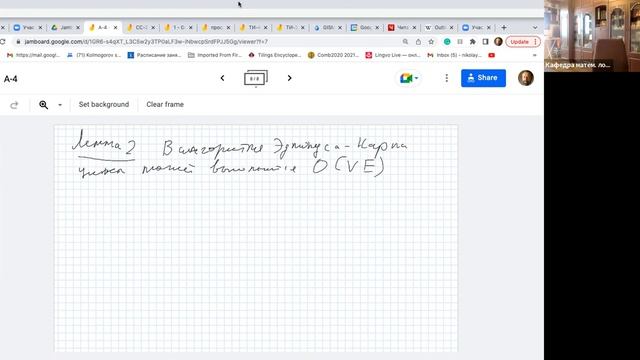The height and width of the screenshot is (360, 640).
Task: Click the jam title A-4
Action: point(11,79)
